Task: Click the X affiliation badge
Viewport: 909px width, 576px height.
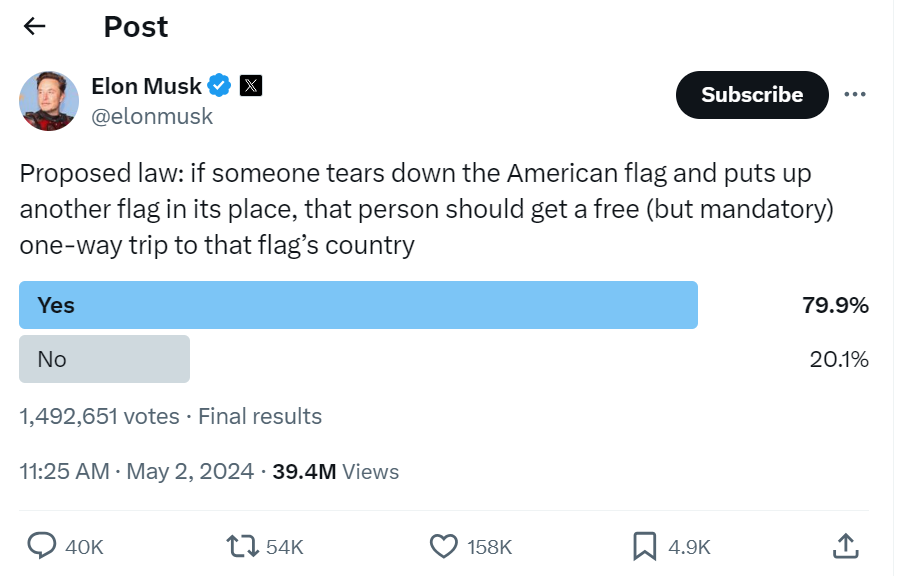Action: click(x=251, y=86)
